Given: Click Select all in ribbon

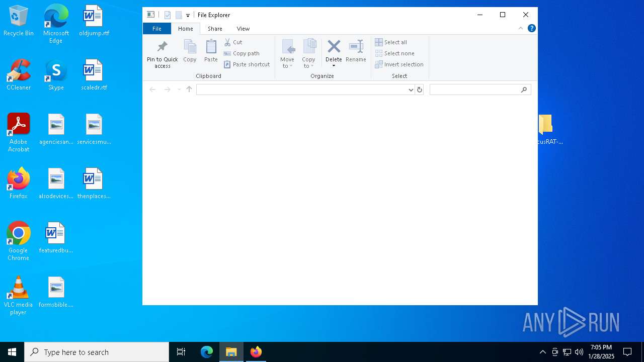Looking at the screenshot, I should pyautogui.click(x=391, y=42).
